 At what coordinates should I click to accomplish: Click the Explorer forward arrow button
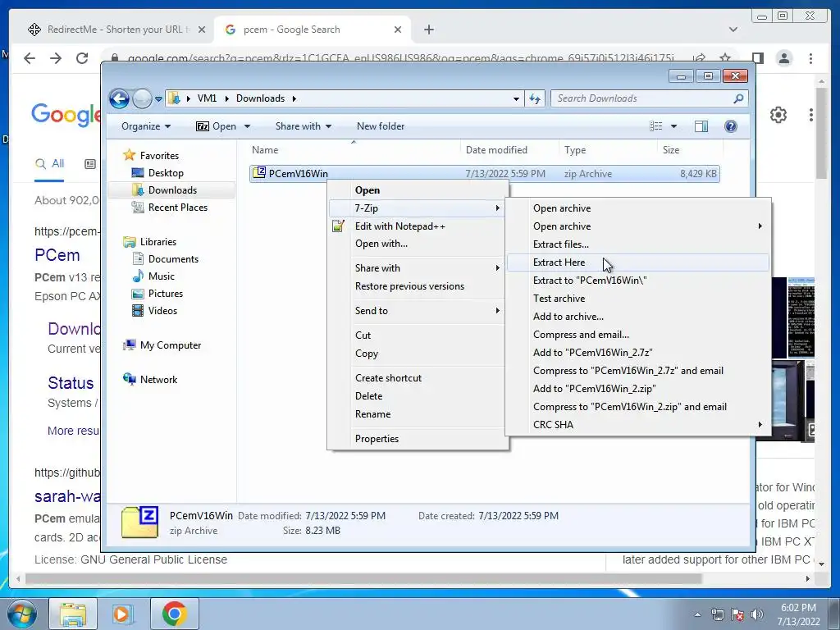(x=142, y=98)
